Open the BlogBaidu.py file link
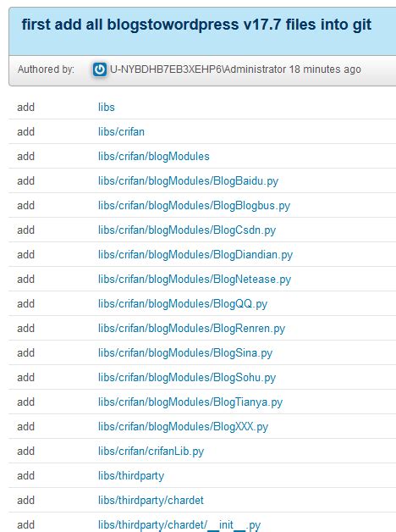Screen dimensions: 396x532 click(x=188, y=181)
